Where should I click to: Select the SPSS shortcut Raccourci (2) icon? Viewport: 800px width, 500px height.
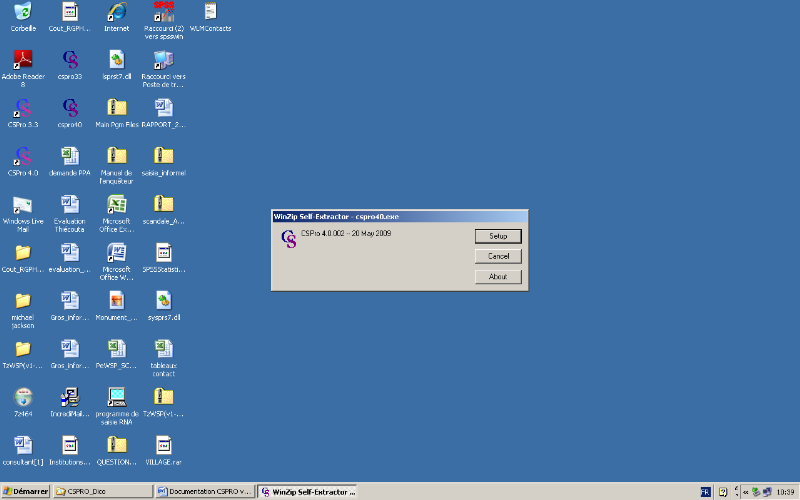[x=164, y=20]
